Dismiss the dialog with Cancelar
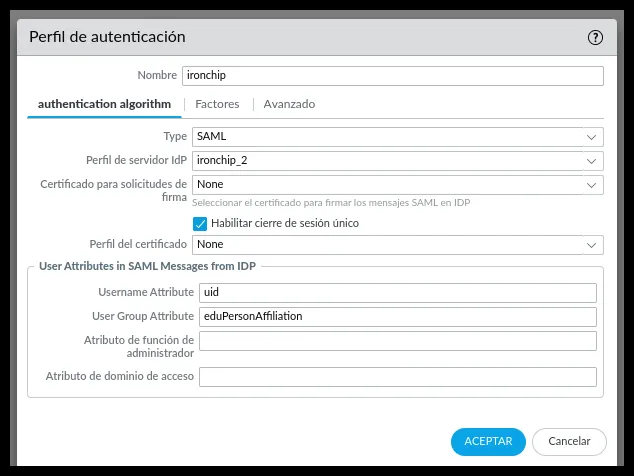The height and width of the screenshot is (476, 634). pos(569,442)
